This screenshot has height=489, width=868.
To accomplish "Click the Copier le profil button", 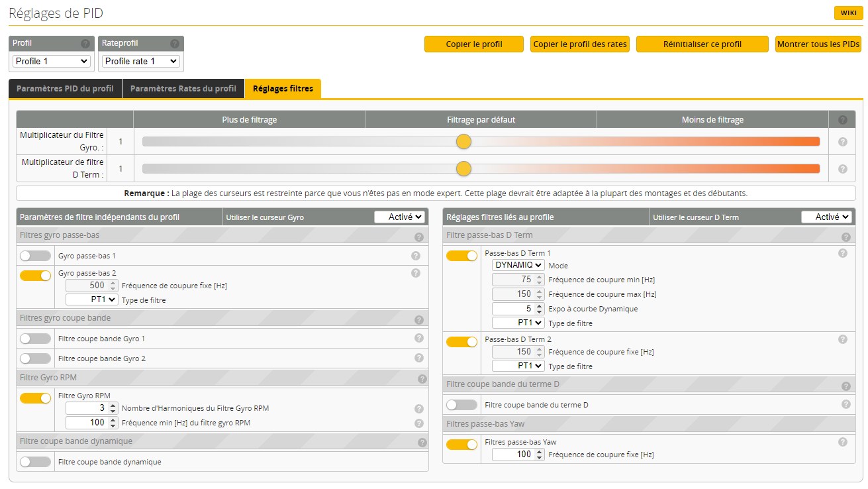I will pos(474,44).
